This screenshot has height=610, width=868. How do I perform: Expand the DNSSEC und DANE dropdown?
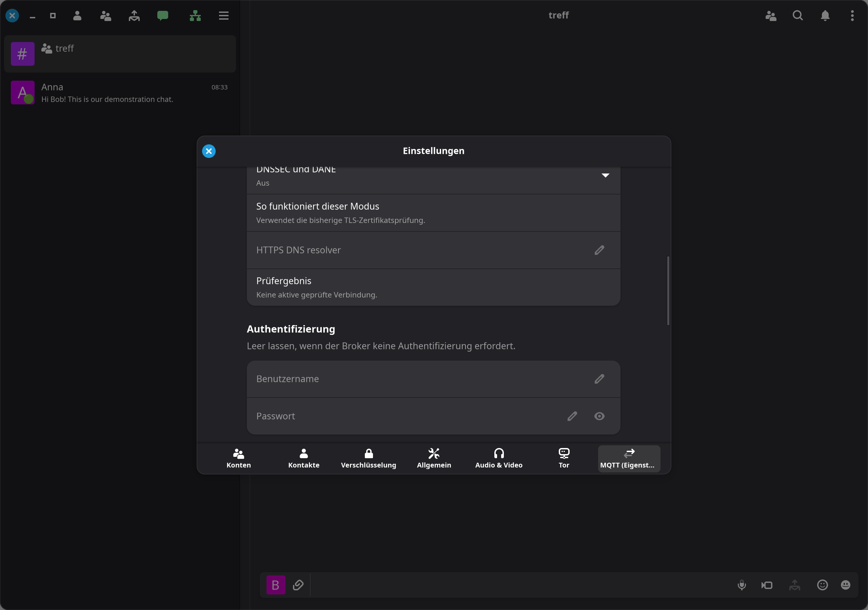(x=605, y=175)
